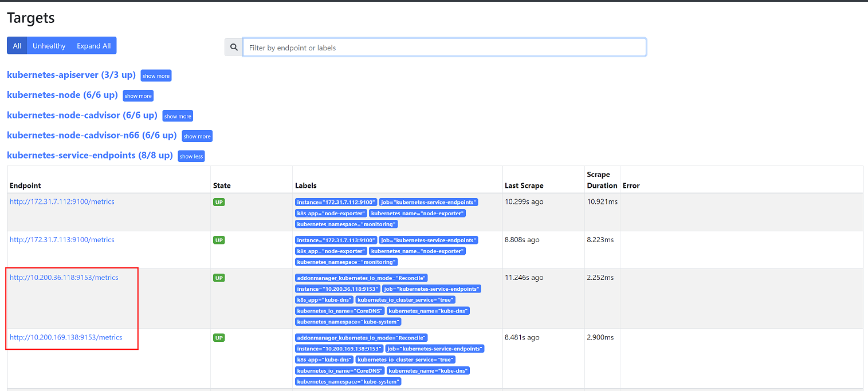Open endpoint 10.200.169.138:9153/metrics
Image resolution: width=868 pixels, height=391 pixels.
click(x=66, y=337)
